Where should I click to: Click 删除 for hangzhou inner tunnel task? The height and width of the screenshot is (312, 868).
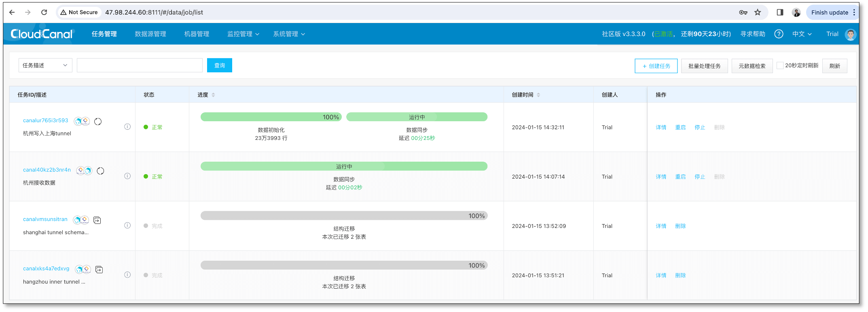tap(680, 275)
